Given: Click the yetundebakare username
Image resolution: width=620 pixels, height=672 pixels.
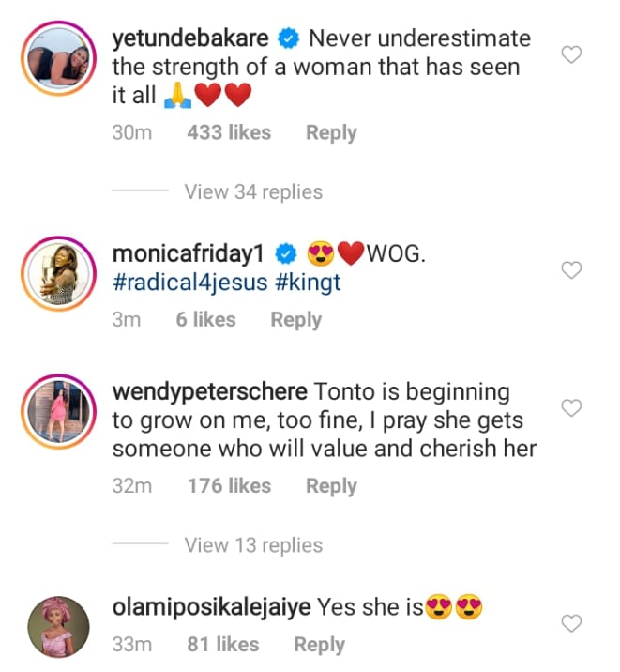Looking at the screenshot, I should pyautogui.click(x=190, y=38).
